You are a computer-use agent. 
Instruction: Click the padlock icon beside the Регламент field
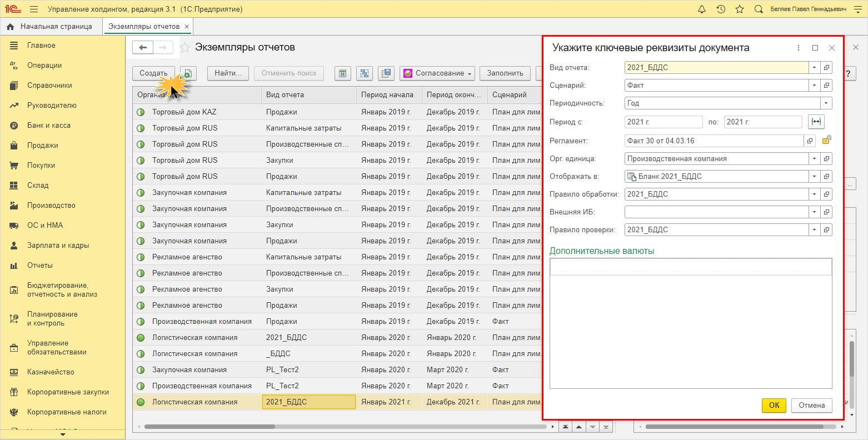point(826,140)
